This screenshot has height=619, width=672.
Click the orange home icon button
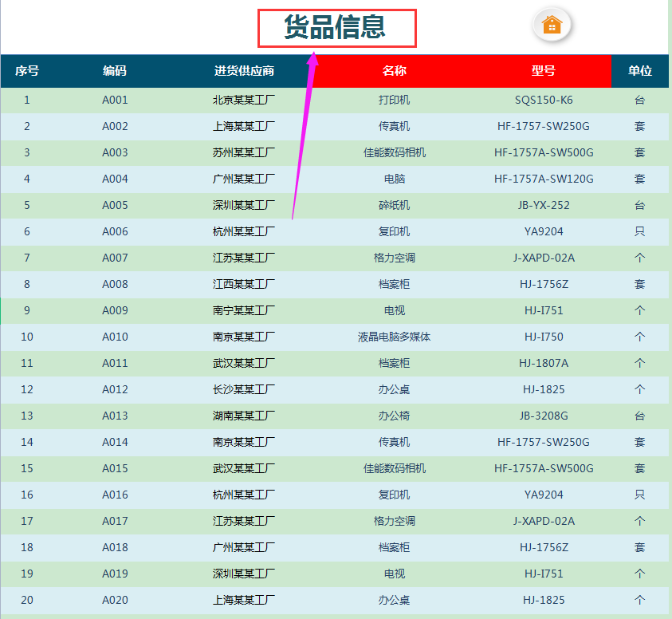point(552,25)
